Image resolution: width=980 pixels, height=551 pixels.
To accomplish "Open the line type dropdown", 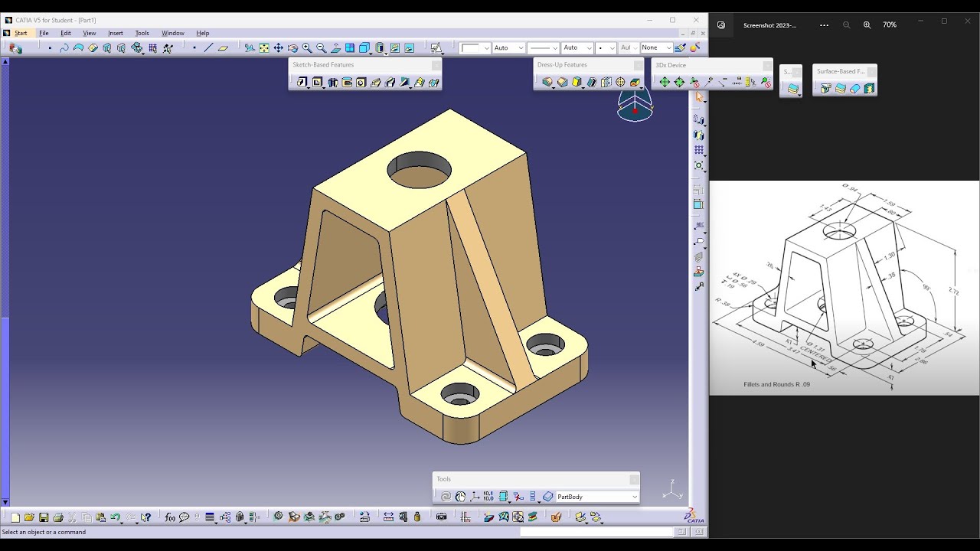I will point(556,47).
